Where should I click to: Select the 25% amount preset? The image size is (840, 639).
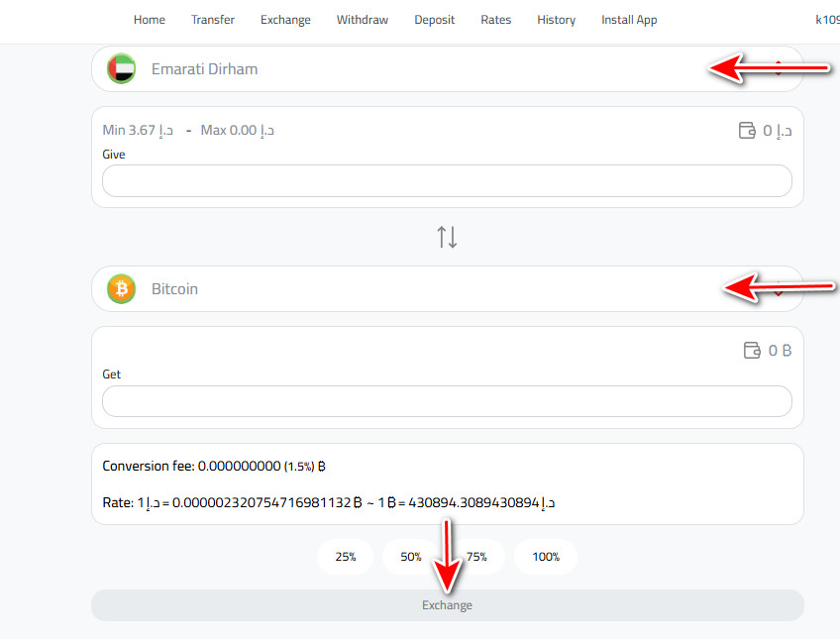coord(345,557)
